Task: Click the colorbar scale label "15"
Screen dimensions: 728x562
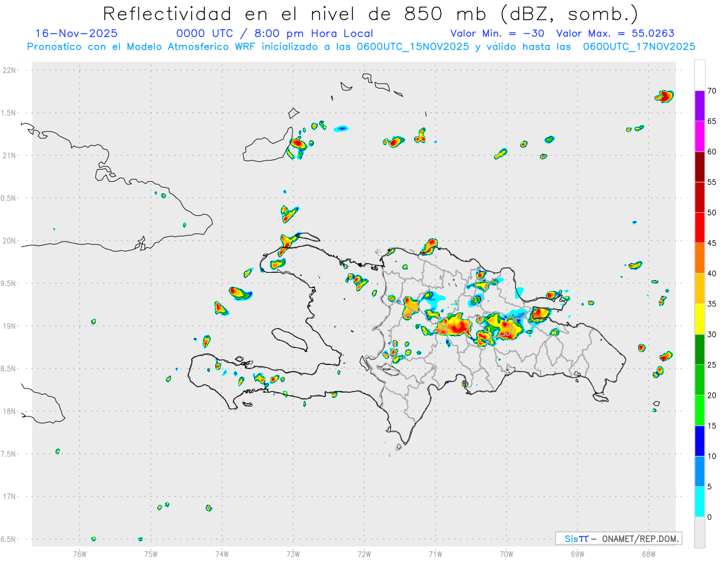Action: coord(712,426)
